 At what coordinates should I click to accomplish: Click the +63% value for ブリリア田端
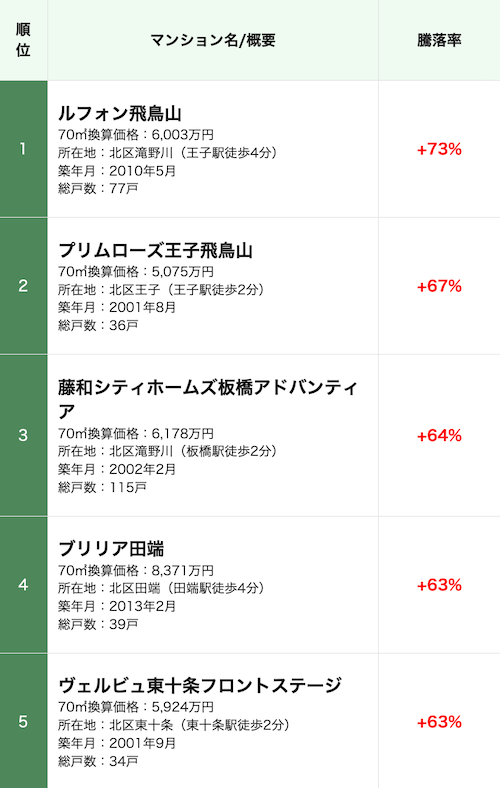point(439,585)
